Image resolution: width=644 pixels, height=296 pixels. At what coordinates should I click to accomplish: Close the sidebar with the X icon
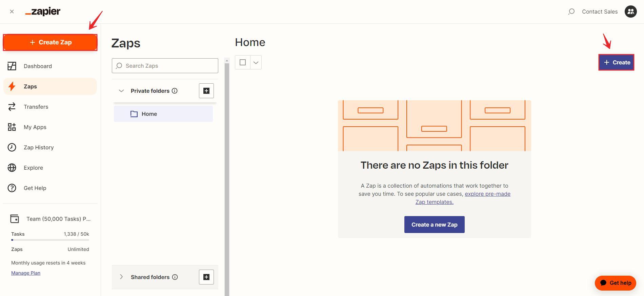[x=12, y=12]
